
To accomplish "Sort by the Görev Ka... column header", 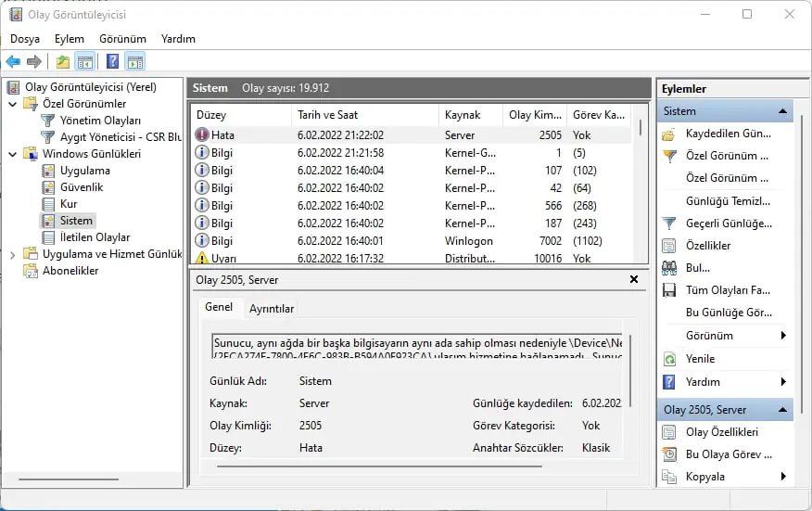I will 599,115.
